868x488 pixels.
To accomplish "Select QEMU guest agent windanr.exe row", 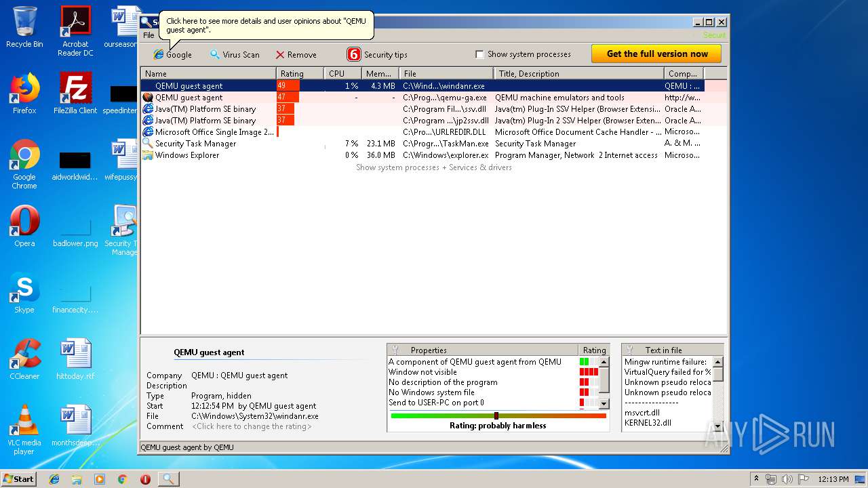I will click(x=422, y=86).
